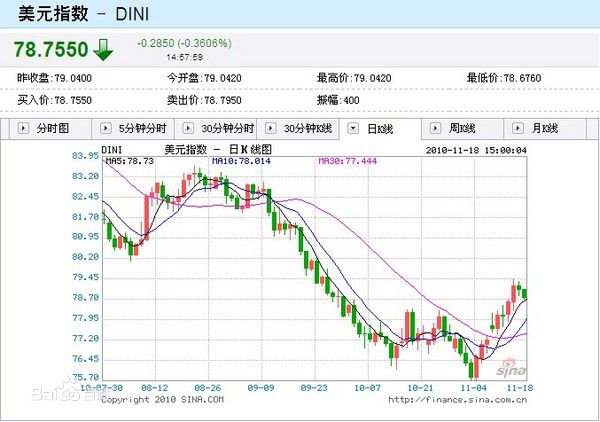
Task: Click arrow icon beside 周K线
Action: point(435,128)
